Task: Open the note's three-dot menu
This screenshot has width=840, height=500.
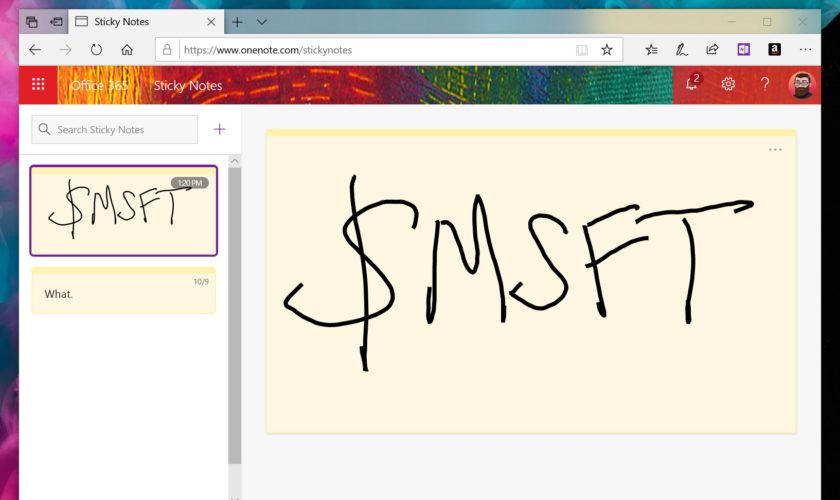Action: tap(775, 150)
